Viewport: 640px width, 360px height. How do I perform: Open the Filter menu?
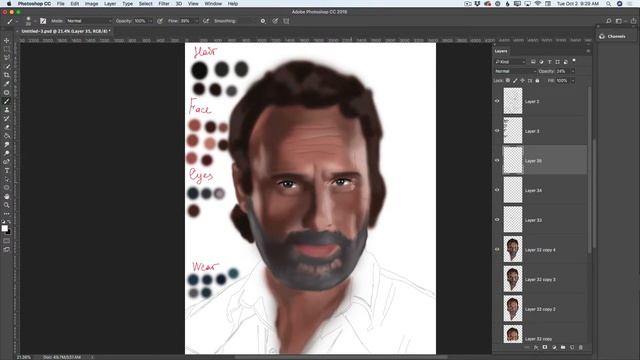coord(164,4)
